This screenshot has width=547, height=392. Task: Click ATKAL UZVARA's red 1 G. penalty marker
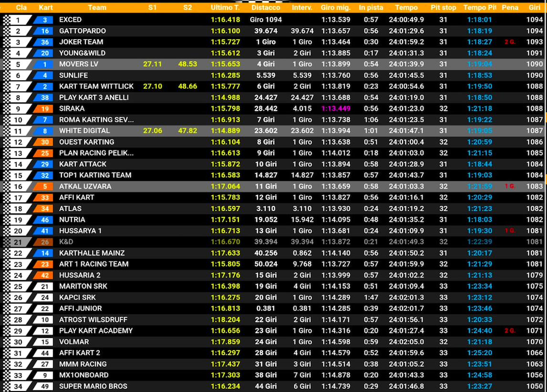click(510, 186)
